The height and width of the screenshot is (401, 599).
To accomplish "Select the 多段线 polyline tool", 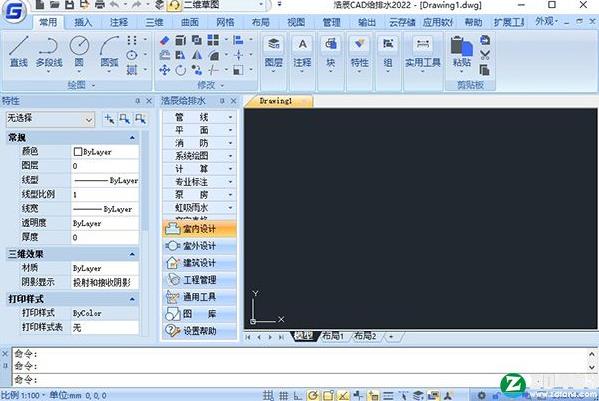I will click(x=49, y=53).
